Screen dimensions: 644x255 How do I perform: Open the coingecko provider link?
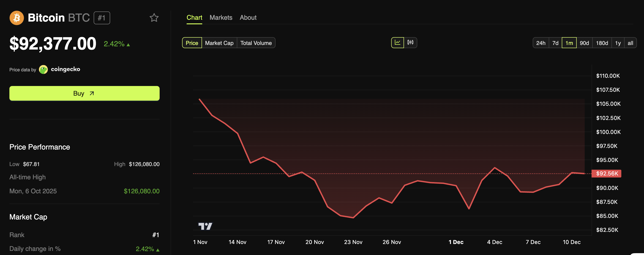pyautogui.click(x=65, y=69)
